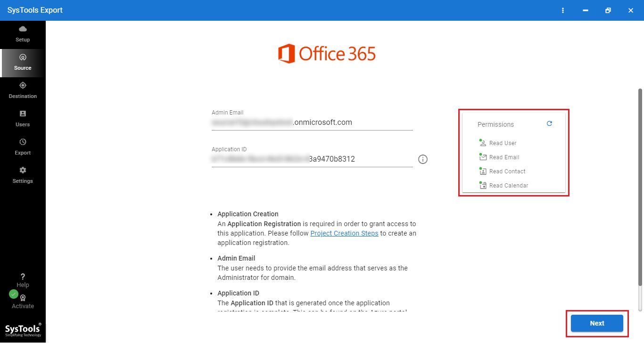Open the Export section icon
This screenshot has height=343, width=644.
23,142
